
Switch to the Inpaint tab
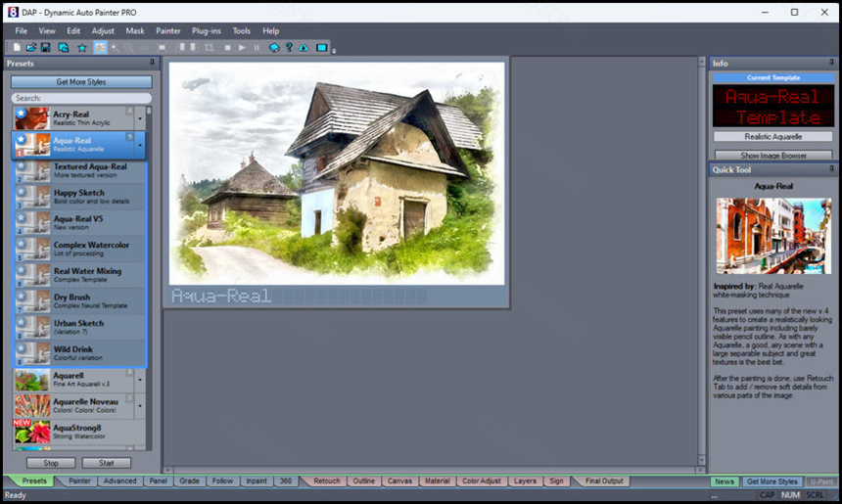coord(257,481)
